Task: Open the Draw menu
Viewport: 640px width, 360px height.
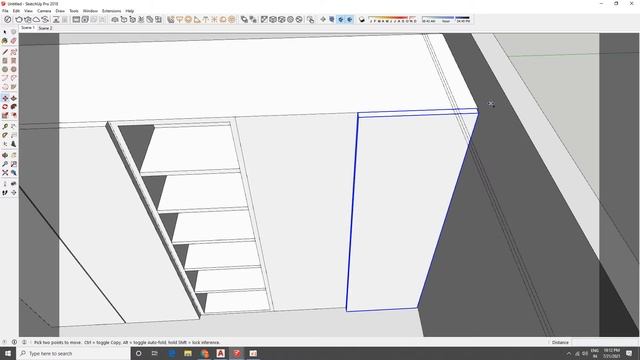Action: pyautogui.click(x=60, y=11)
